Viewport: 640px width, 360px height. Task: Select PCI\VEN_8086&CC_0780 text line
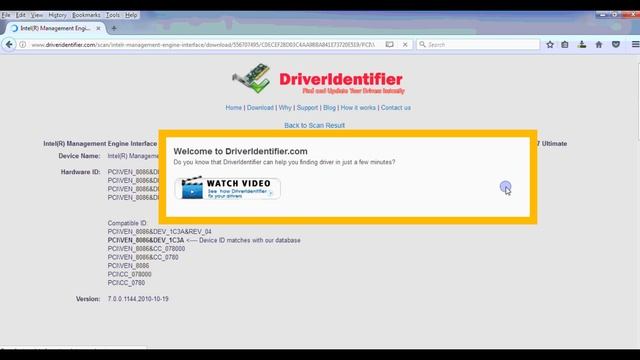coord(143,257)
